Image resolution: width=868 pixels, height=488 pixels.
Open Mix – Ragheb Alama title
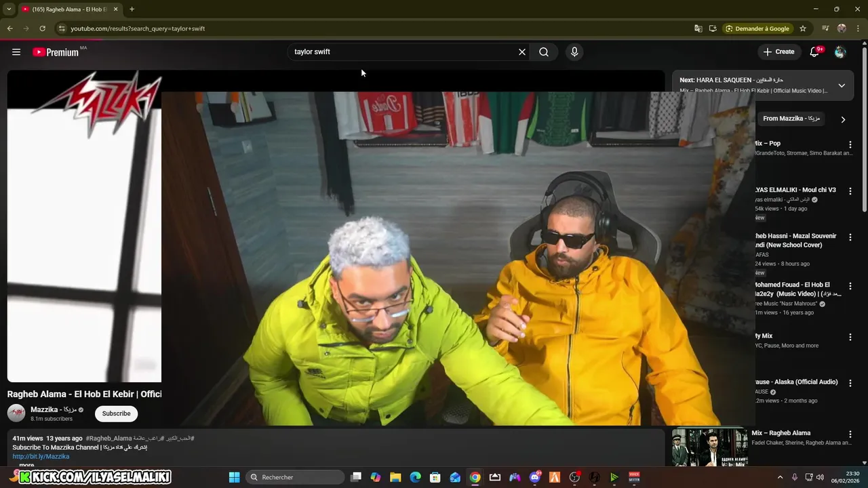tap(781, 433)
